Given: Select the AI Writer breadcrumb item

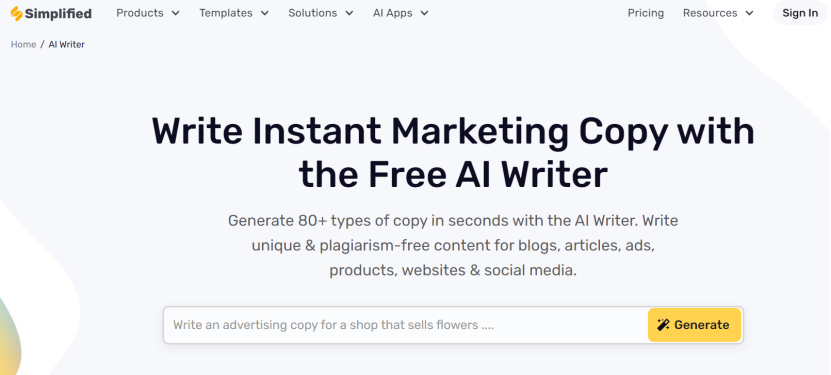Looking at the screenshot, I should pos(66,44).
